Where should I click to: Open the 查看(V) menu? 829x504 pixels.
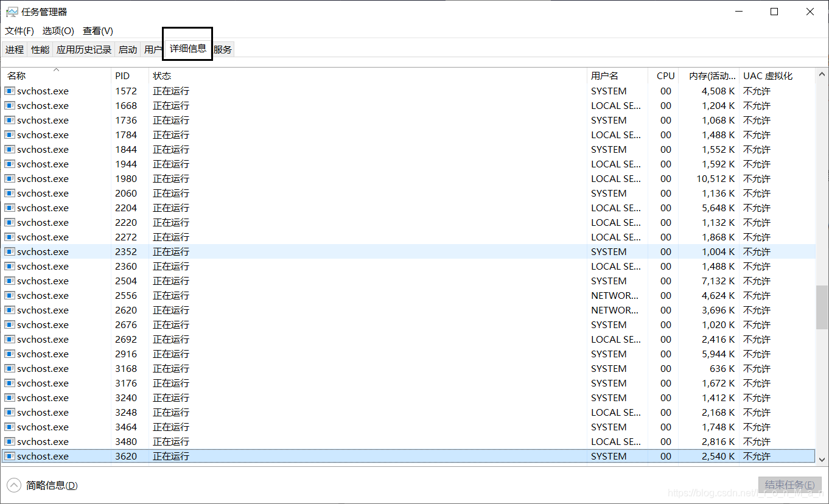98,30
